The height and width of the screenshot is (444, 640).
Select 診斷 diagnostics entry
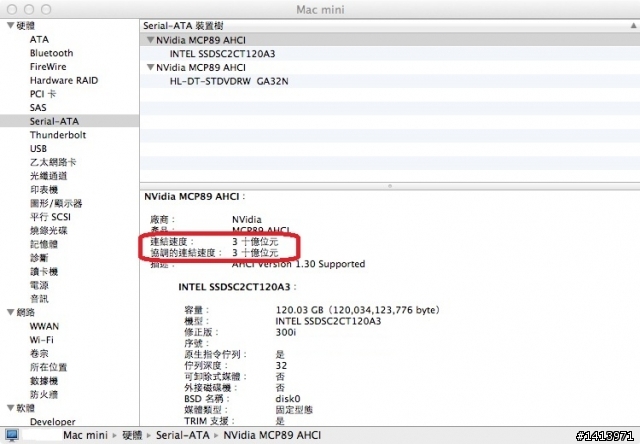pyautogui.click(x=39, y=258)
